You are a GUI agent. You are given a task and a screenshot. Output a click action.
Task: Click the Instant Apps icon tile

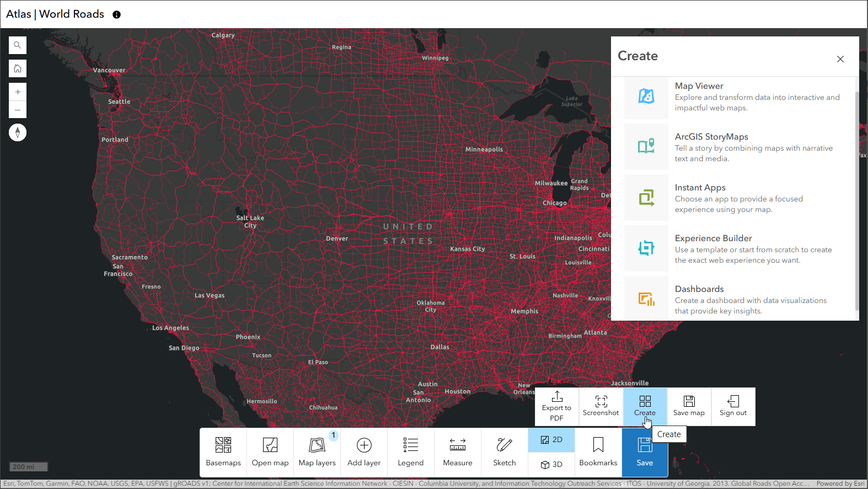point(646,198)
